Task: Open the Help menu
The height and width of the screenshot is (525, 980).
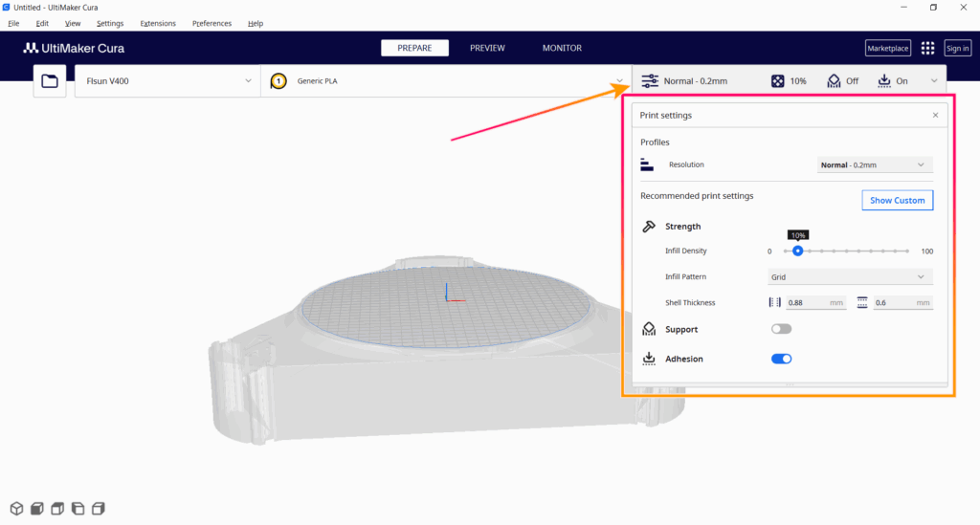Action: tap(256, 23)
